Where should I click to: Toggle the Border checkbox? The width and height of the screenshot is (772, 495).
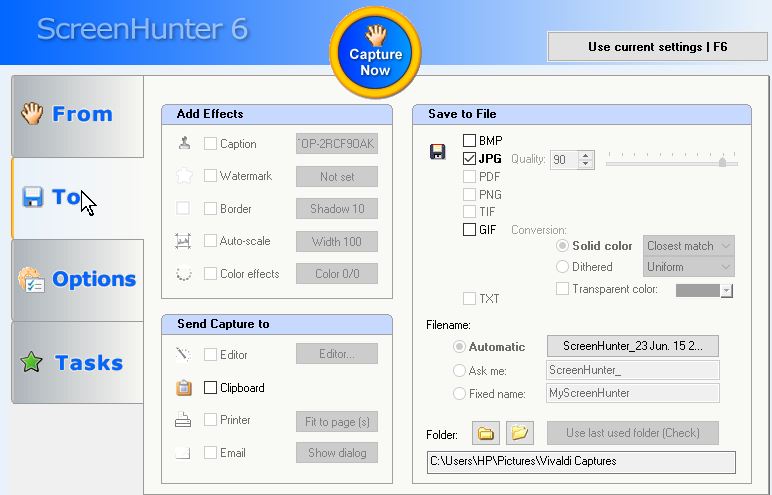pos(210,208)
